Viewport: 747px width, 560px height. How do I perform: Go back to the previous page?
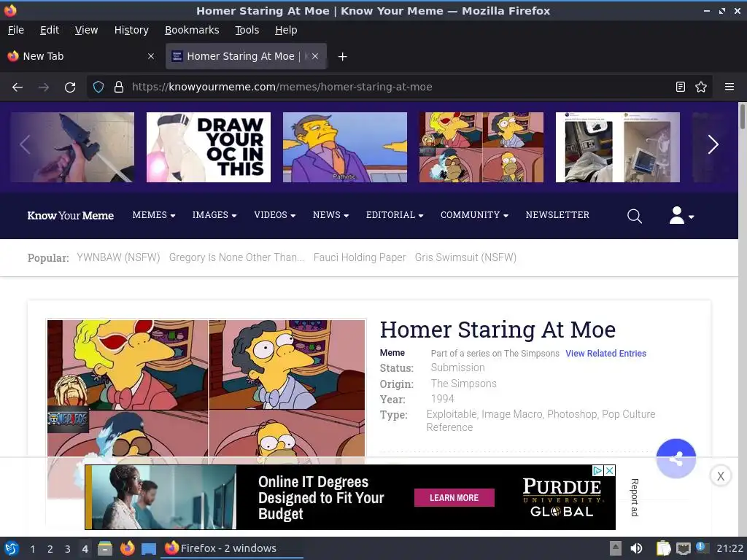pyautogui.click(x=18, y=87)
